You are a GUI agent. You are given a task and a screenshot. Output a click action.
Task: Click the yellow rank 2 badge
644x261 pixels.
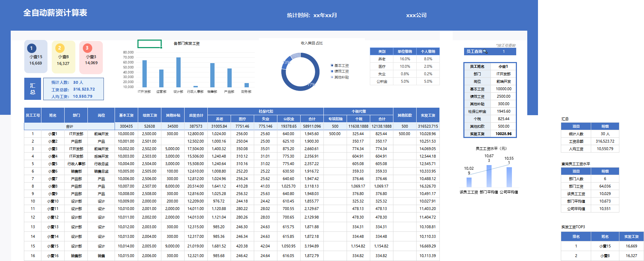[60, 48]
